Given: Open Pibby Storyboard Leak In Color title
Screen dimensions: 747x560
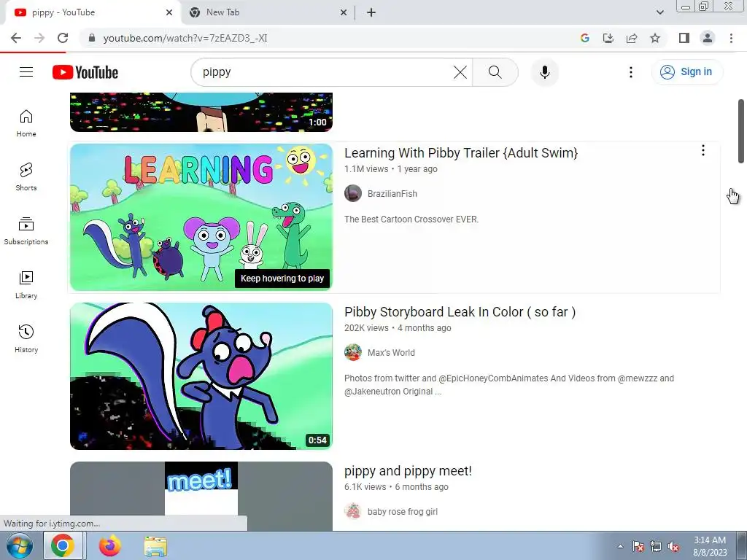Looking at the screenshot, I should [460, 312].
